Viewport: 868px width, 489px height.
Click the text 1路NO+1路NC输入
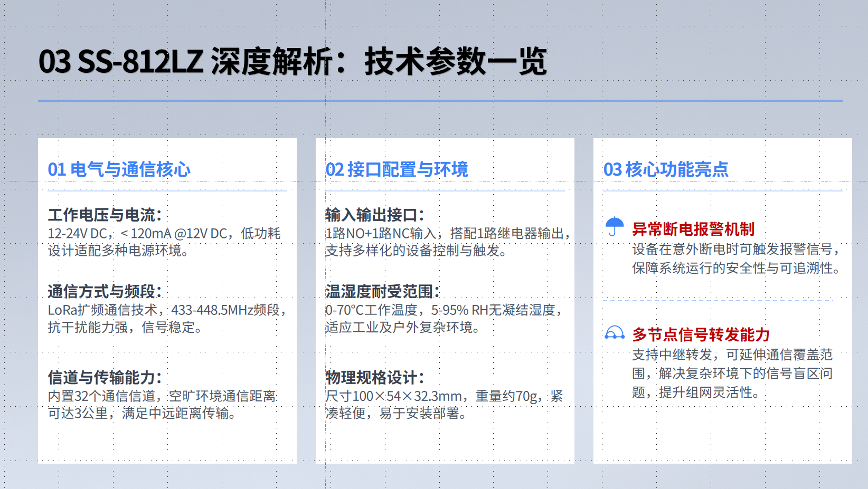(381, 234)
